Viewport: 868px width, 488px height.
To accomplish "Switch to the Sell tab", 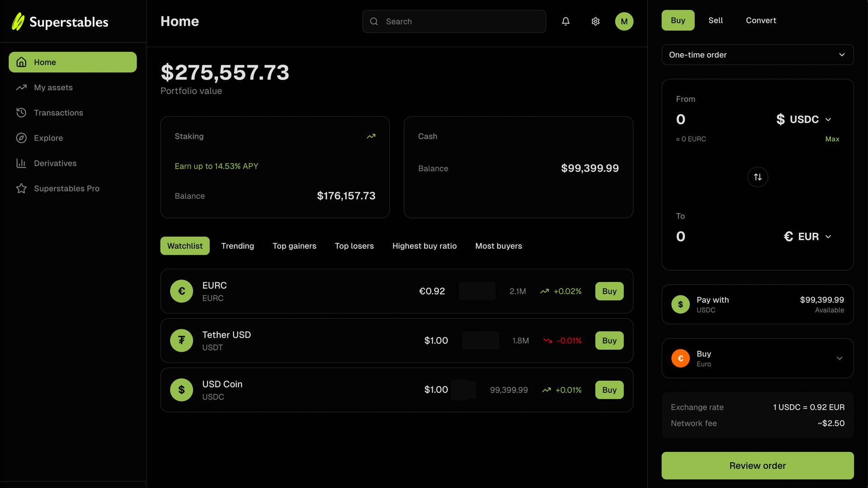I will click(x=715, y=20).
